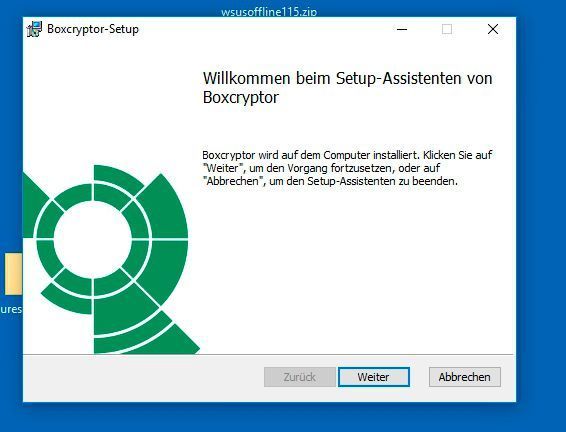Select the folder icon on the desktop behind the dialog
The width and height of the screenshot is (566, 432).
pos(13,274)
